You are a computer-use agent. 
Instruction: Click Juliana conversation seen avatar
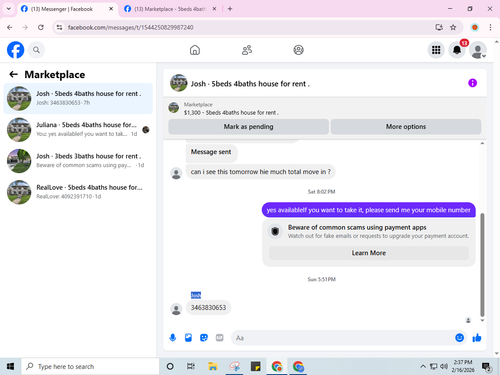click(x=146, y=130)
